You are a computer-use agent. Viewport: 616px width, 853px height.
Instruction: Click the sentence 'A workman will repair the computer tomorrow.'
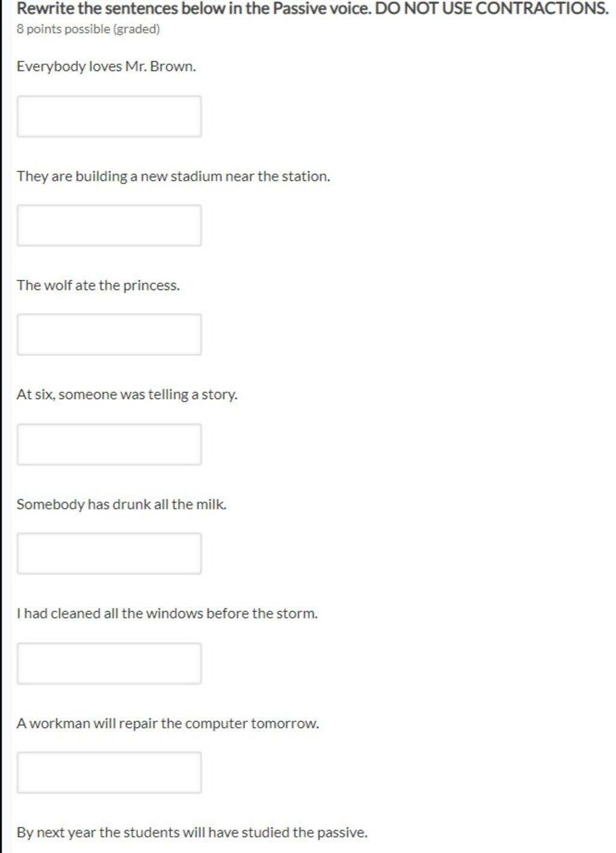click(x=168, y=723)
